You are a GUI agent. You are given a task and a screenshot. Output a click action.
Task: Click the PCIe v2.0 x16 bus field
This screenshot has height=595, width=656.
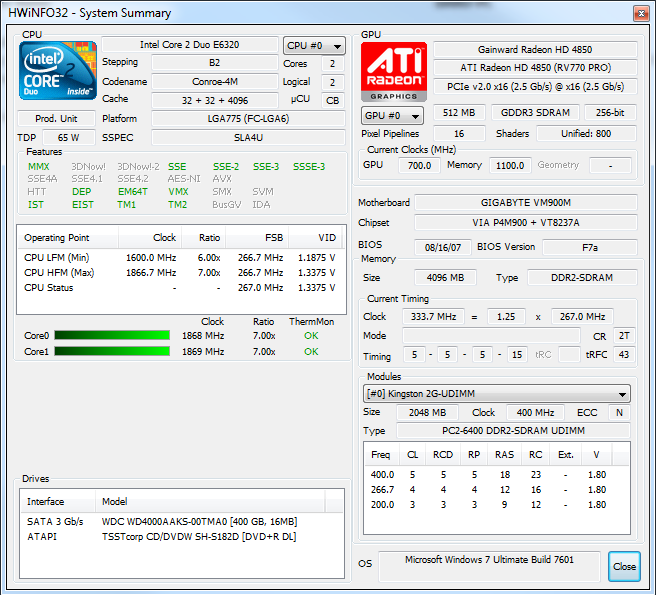[x=535, y=87]
